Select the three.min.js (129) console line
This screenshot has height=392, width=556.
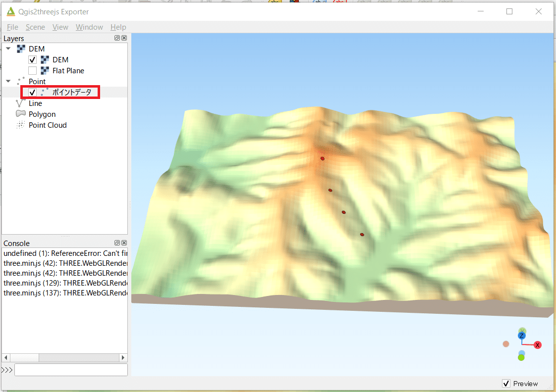65,283
